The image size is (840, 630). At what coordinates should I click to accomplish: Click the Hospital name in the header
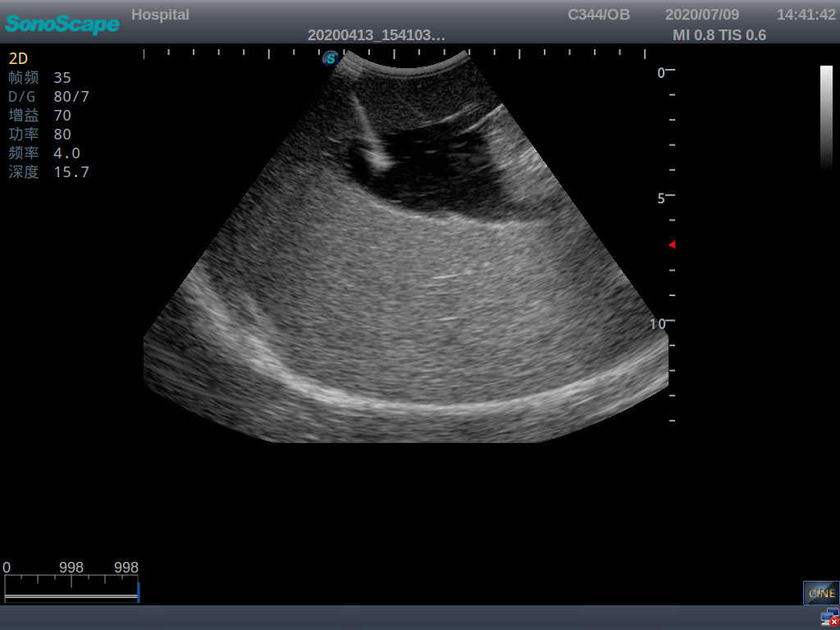point(160,14)
